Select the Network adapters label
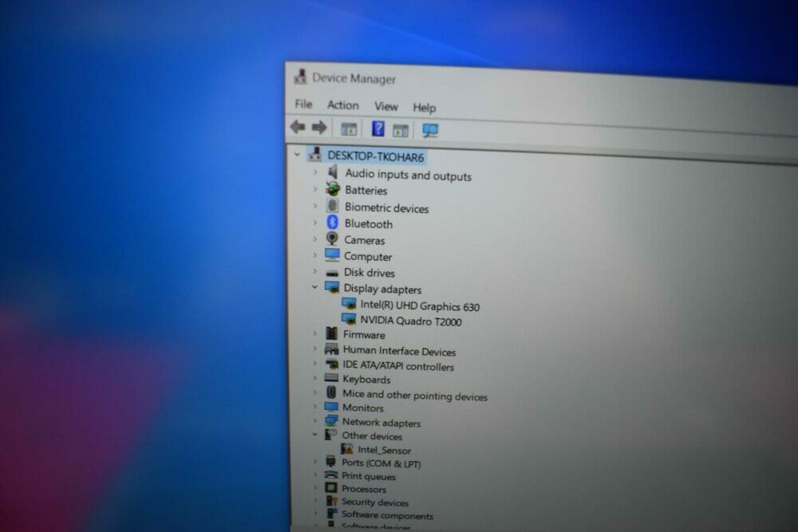Screen dimensions: 798x532 381,422
